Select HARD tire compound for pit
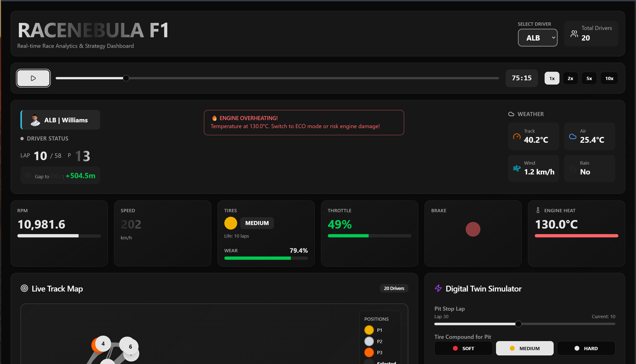The image size is (636, 364). [586, 348]
